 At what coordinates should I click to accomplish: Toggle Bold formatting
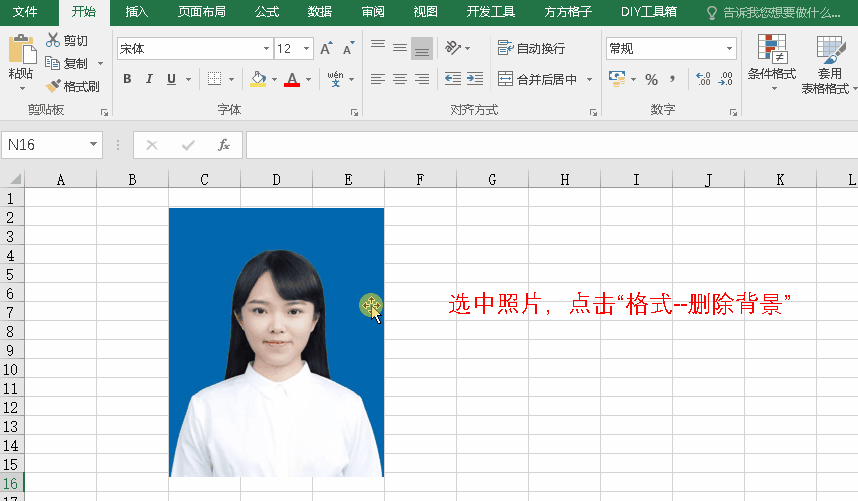pos(127,79)
